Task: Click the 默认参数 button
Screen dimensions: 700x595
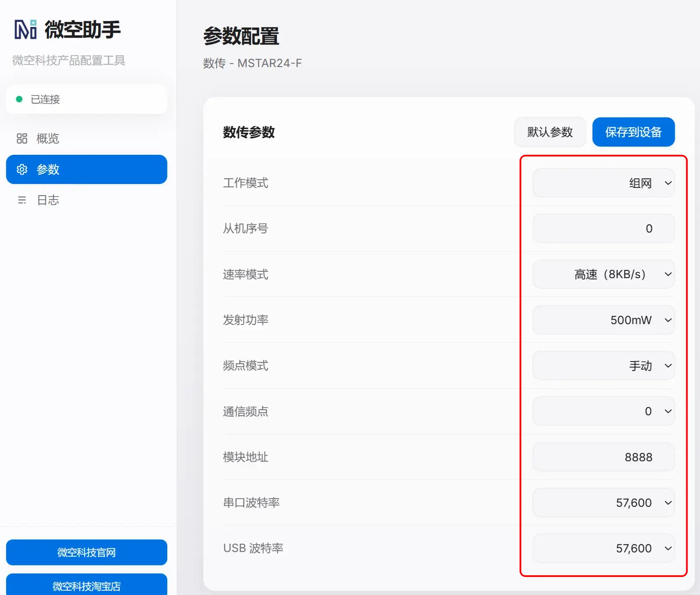Action: pos(550,132)
